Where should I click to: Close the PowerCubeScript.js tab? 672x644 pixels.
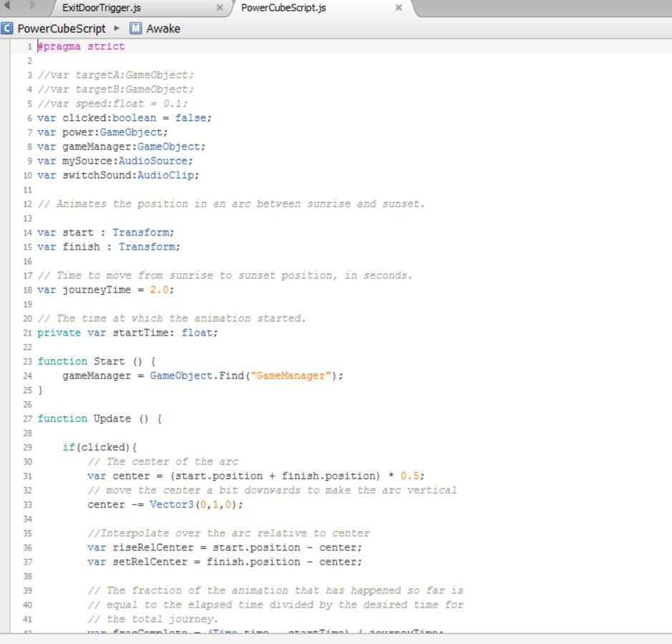tap(399, 8)
